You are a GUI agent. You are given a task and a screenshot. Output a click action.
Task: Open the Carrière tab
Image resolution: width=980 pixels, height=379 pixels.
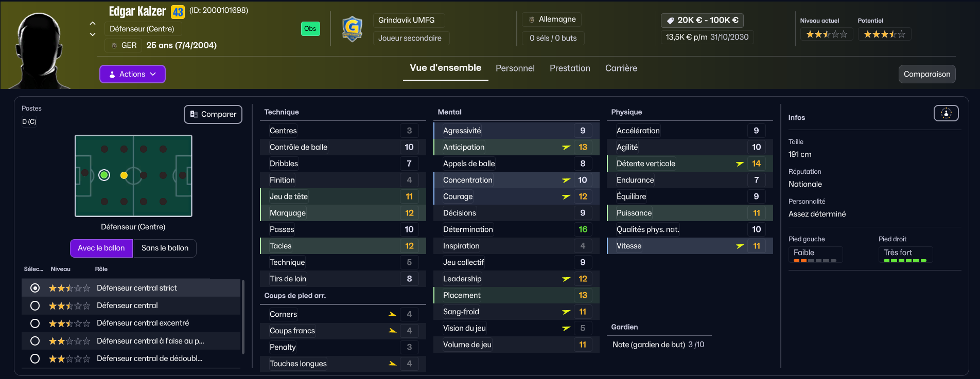point(621,68)
